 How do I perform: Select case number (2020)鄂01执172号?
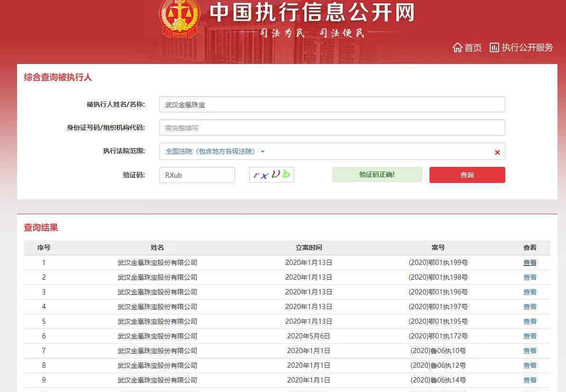tap(438, 336)
